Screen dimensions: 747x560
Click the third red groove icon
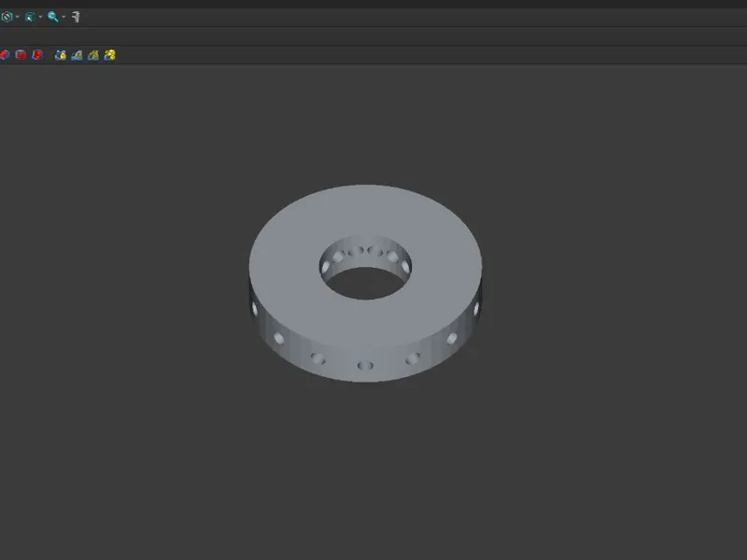(x=37, y=55)
